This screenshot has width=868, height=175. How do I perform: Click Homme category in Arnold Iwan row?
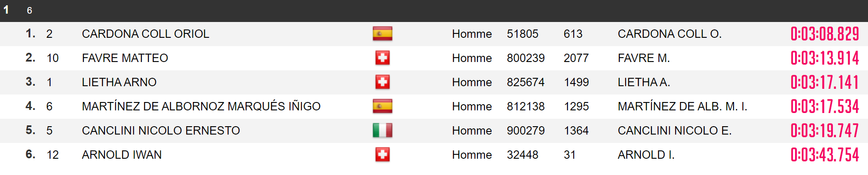[472, 155]
